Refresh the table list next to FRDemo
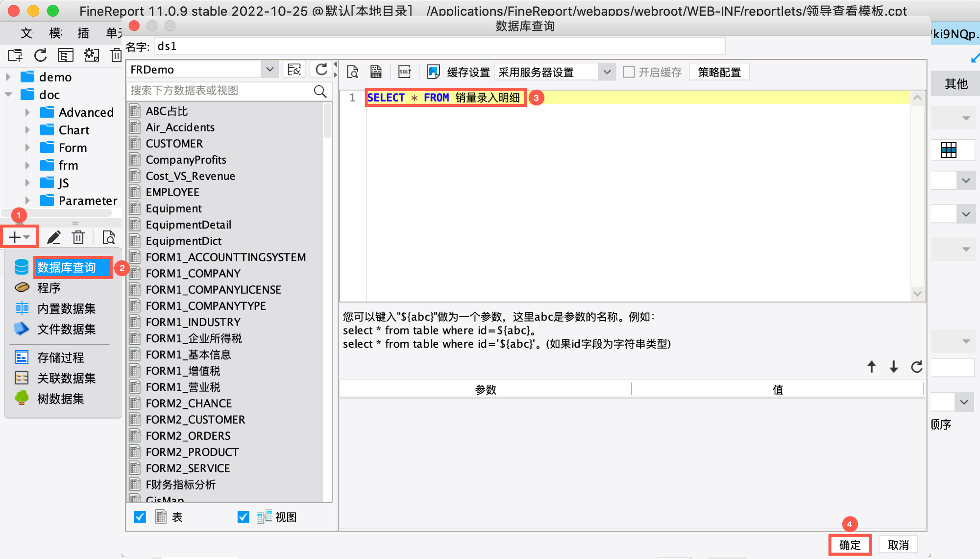This screenshot has height=559, width=980. [x=321, y=70]
